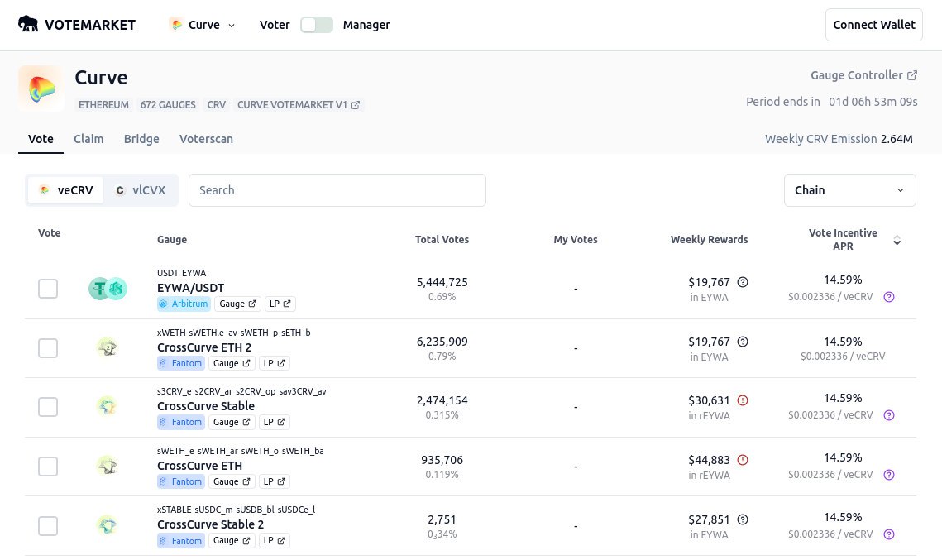Check the EYWA/USDT vote checkbox

(48, 289)
